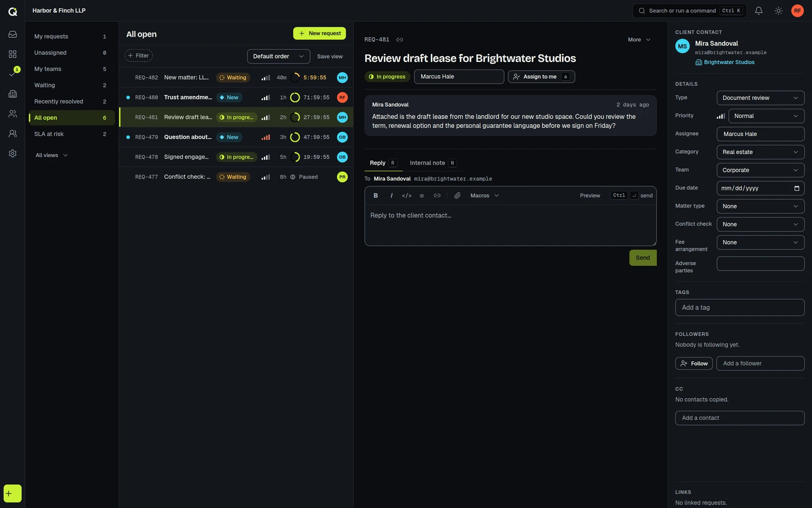The image size is (812, 508).
Task: Switch to the Internal note tab
Action: tap(433, 163)
